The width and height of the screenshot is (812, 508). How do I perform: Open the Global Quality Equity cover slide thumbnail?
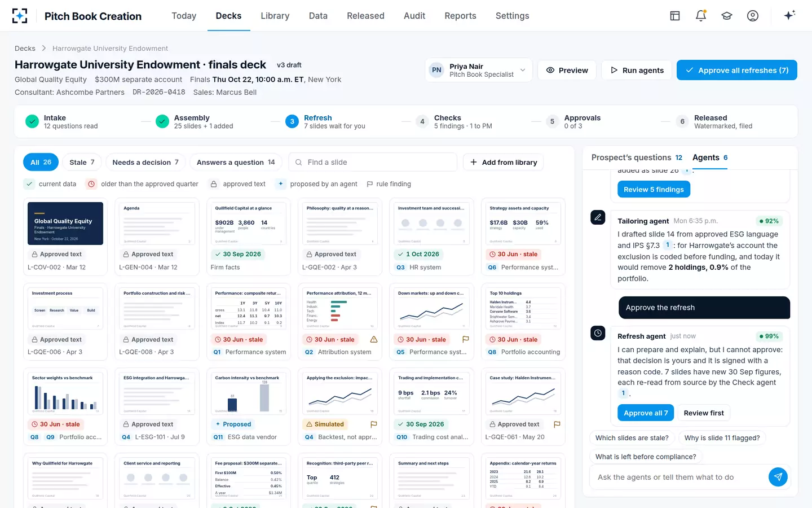pos(65,224)
